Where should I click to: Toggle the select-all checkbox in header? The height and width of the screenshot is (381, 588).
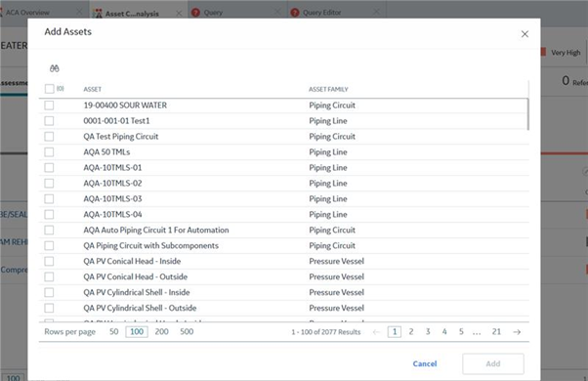[49, 89]
